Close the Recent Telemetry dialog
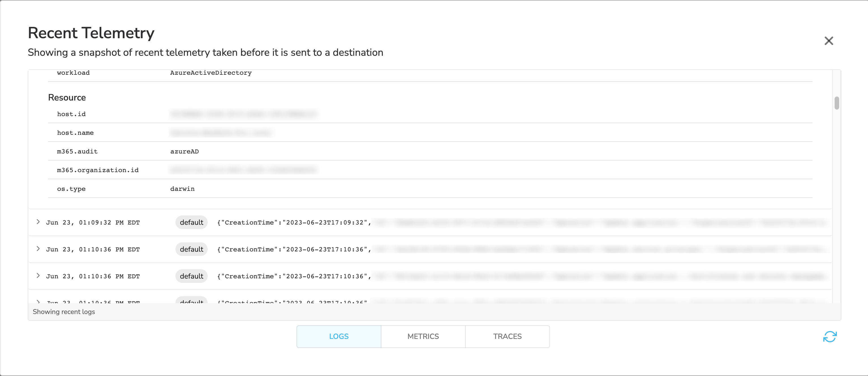 point(829,41)
